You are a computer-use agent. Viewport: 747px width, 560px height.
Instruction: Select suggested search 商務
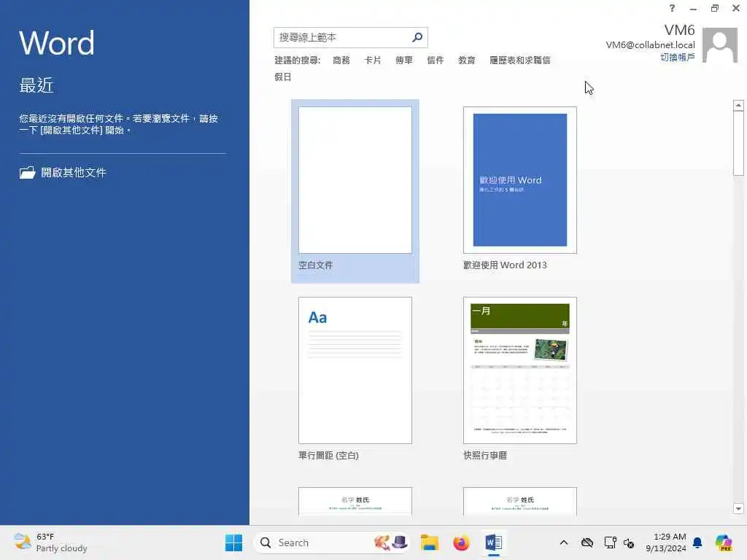pos(341,60)
